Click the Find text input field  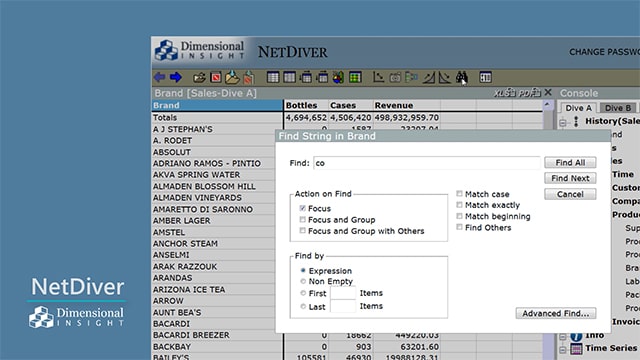click(x=427, y=163)
